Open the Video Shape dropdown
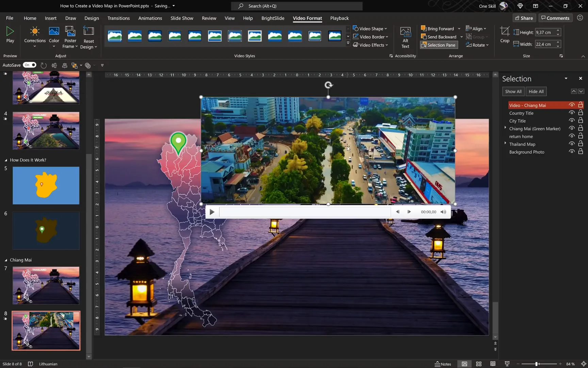Screen dimensions: 588x368 click(370, 28)
